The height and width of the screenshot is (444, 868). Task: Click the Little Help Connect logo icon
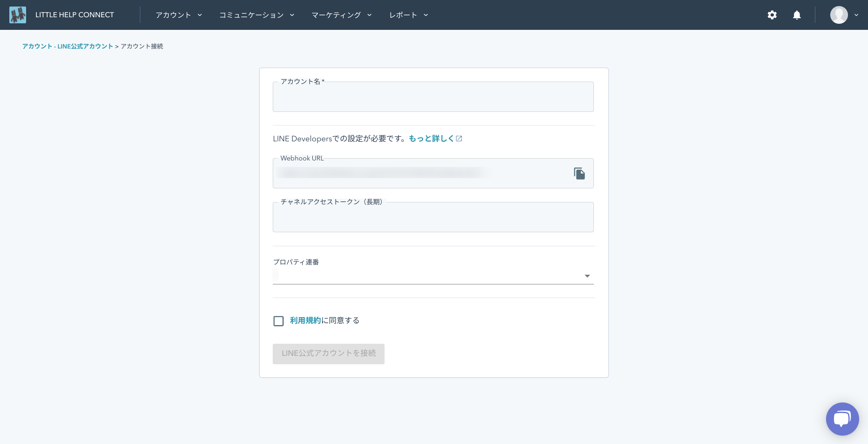tap(18, 15)
